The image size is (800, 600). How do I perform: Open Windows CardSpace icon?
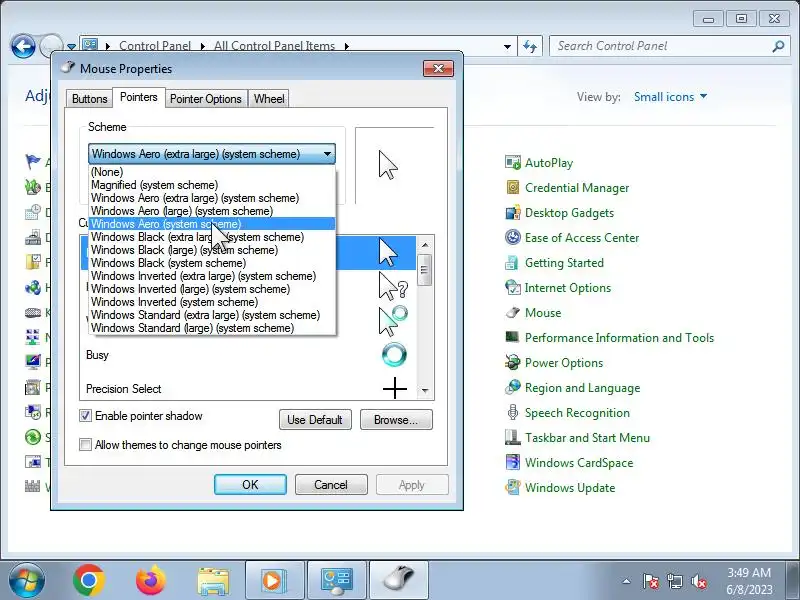click(x=513, y=463)
